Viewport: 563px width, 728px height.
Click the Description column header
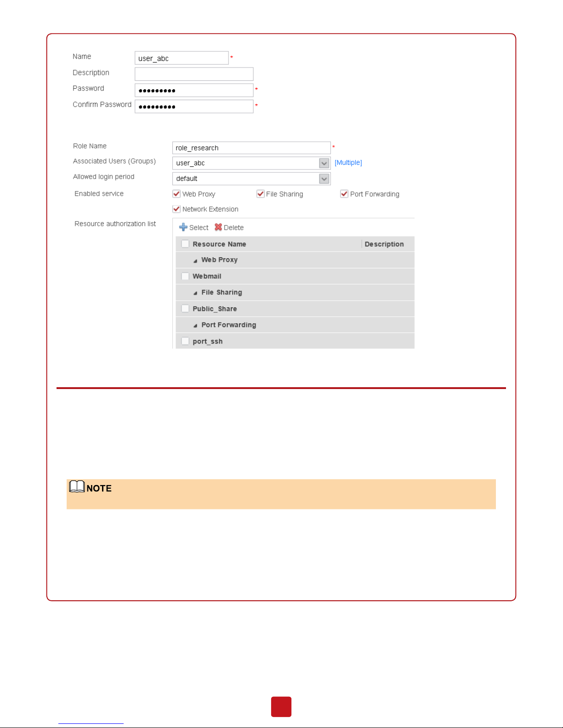pos(384,244)
